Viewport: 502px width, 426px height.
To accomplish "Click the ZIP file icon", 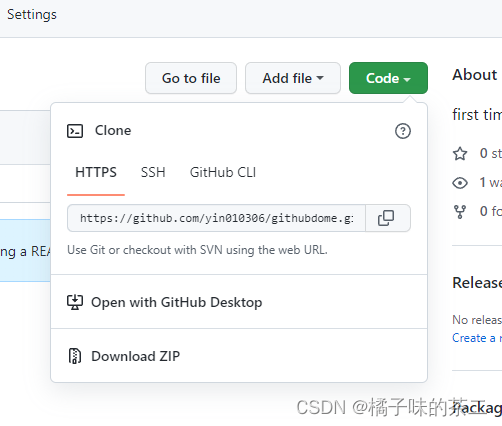I will click(x=75, y=356).
